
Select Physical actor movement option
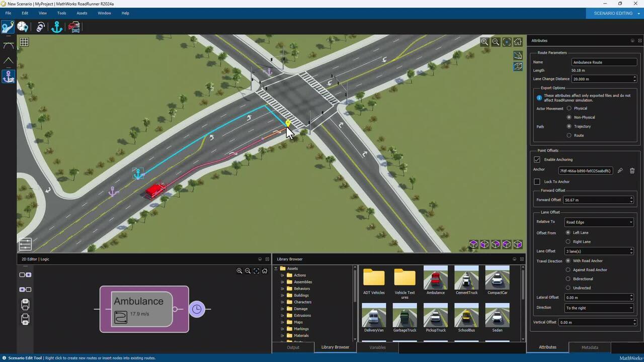[569, 108]
